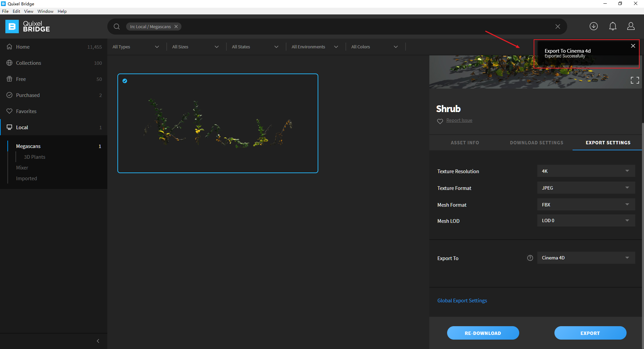Screen dimensions: 644x349
Task: Click the search magnifier icon
Action: pyautogui.click(x=117, y=27)
